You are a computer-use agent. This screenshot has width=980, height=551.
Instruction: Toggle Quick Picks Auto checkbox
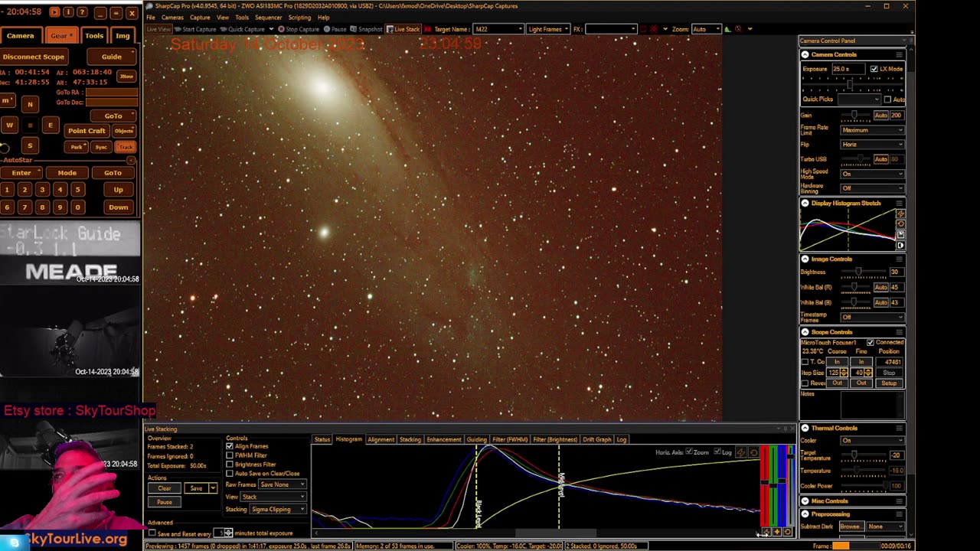[887, 99]
